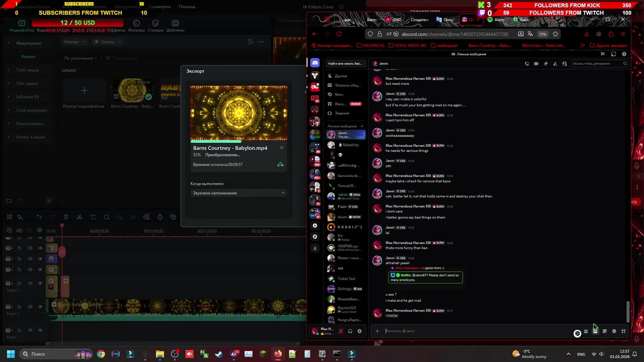Open the browser hamburger menu
Image resolution: width=644 pixels, height=362 pixels.
tap(623, 34)
